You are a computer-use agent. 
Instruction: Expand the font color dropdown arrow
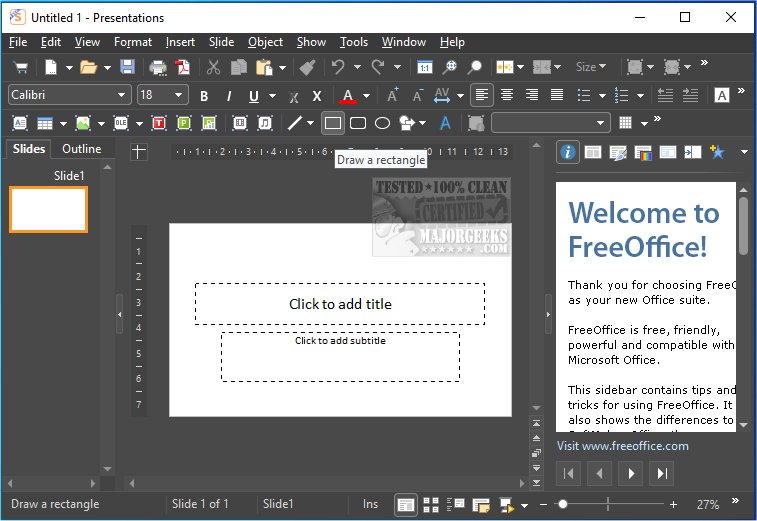[366, 96]
